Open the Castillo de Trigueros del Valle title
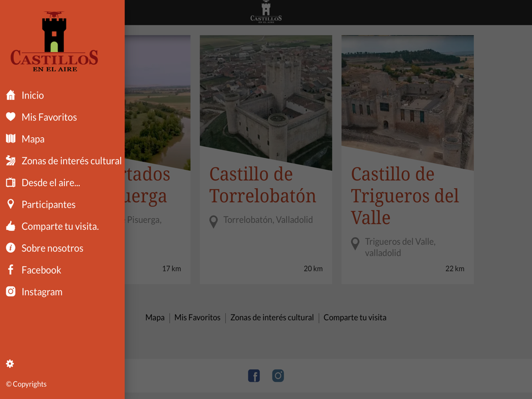Image resolution: width=532 pixels, height=399 pixels. (405, 196)
